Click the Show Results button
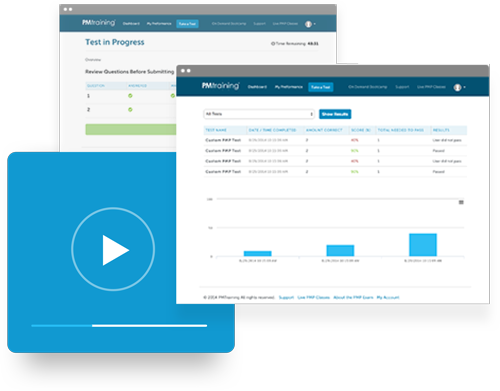500x391 pixels. (x=335, y=114)
